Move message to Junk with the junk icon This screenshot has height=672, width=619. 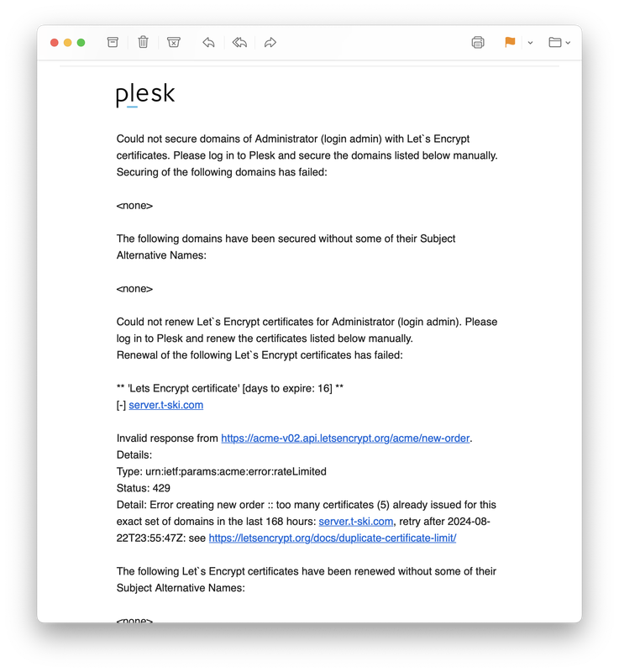click(174, 42)
